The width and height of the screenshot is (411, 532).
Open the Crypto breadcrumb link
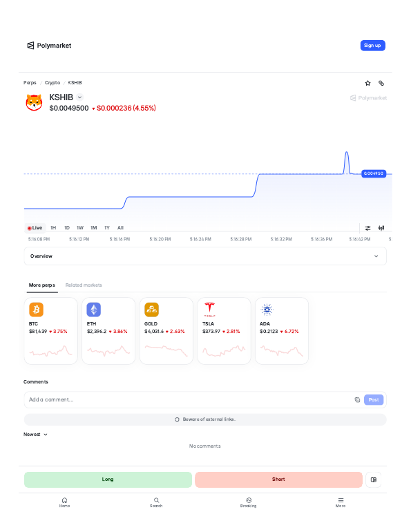(52, 83)
